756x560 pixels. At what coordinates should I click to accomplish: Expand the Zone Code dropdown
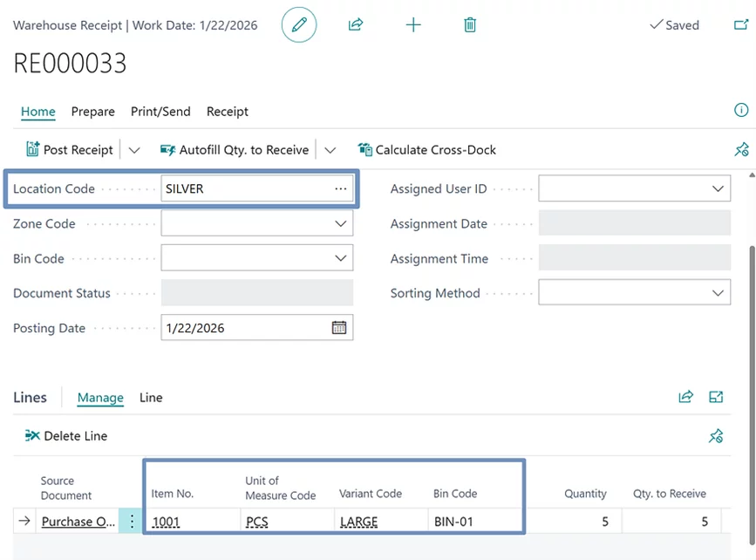tap(340, 224)
